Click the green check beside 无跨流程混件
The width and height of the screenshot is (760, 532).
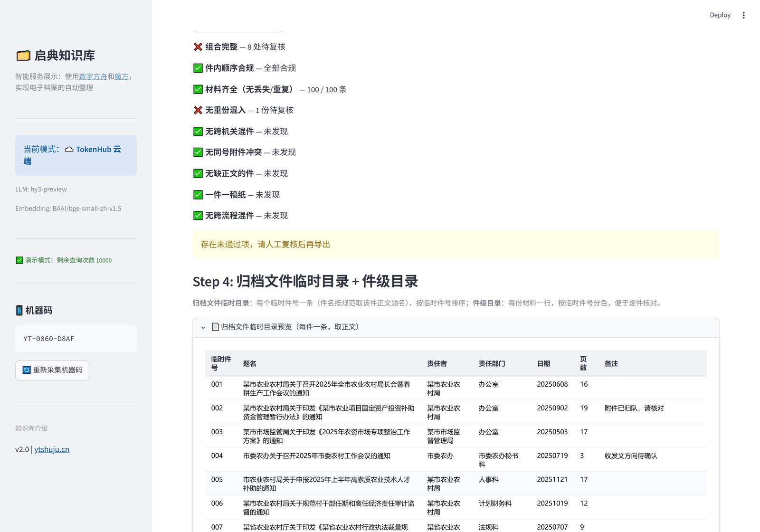click(198, 215)
